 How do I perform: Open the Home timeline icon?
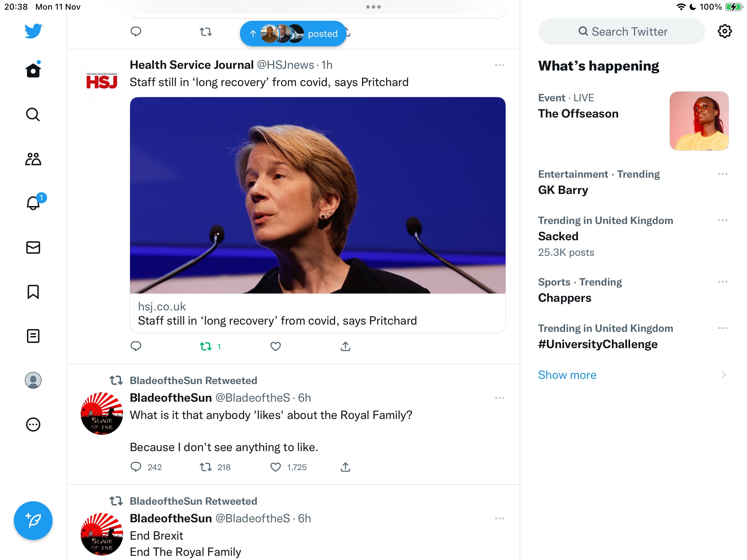tap(33, 70)
